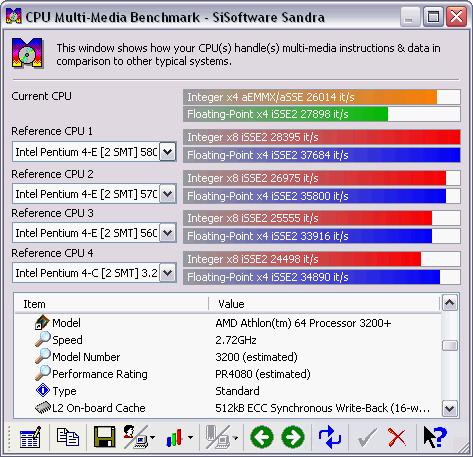Viewport: 473px width, 457px height.
Task: Click the copy documents icon in toolbar
Action: pyautogui.click(x=68, y=437)
